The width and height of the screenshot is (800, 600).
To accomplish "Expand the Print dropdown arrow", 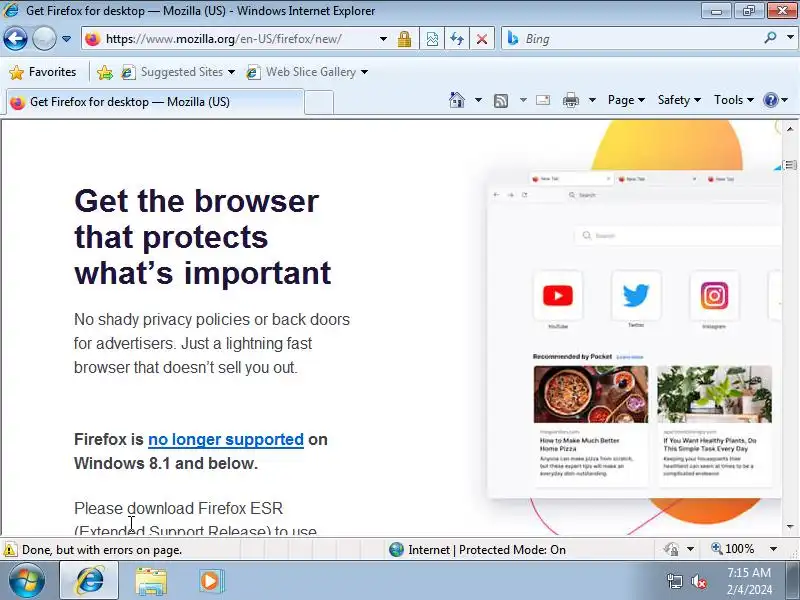I will 592,100.
